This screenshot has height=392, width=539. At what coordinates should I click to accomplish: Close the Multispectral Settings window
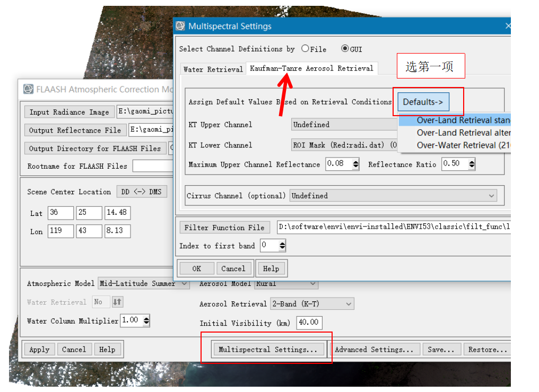(508, 26)
